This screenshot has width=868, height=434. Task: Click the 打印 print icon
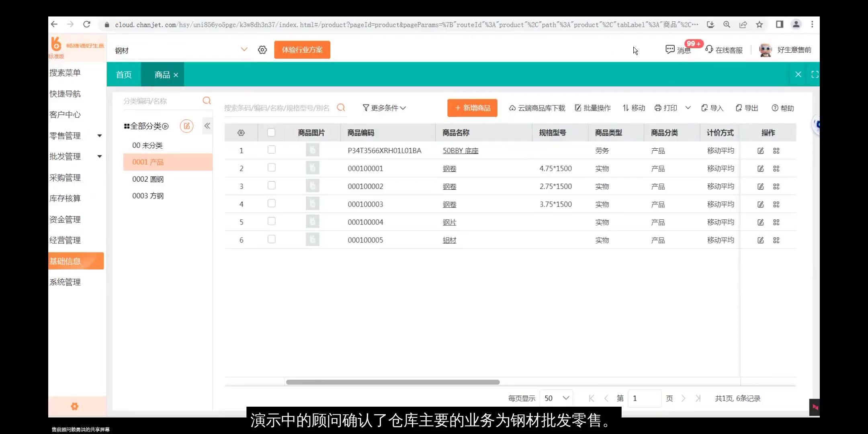tap(667, 108)
